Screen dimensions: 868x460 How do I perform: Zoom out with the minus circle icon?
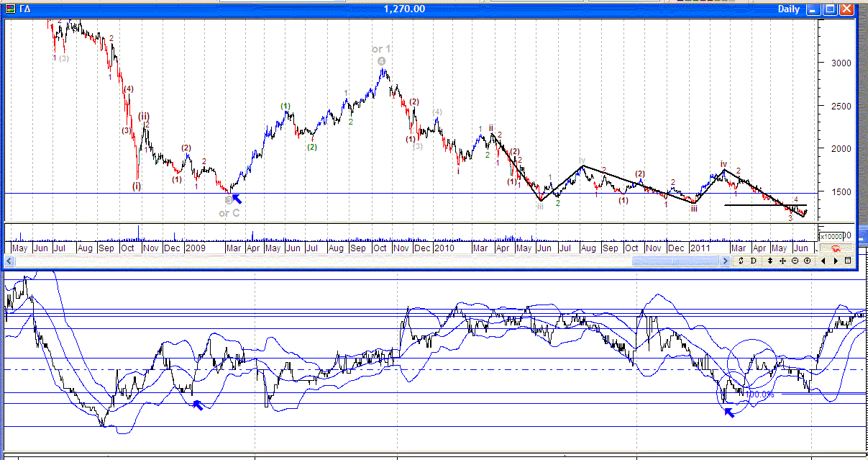click(795, 261)
